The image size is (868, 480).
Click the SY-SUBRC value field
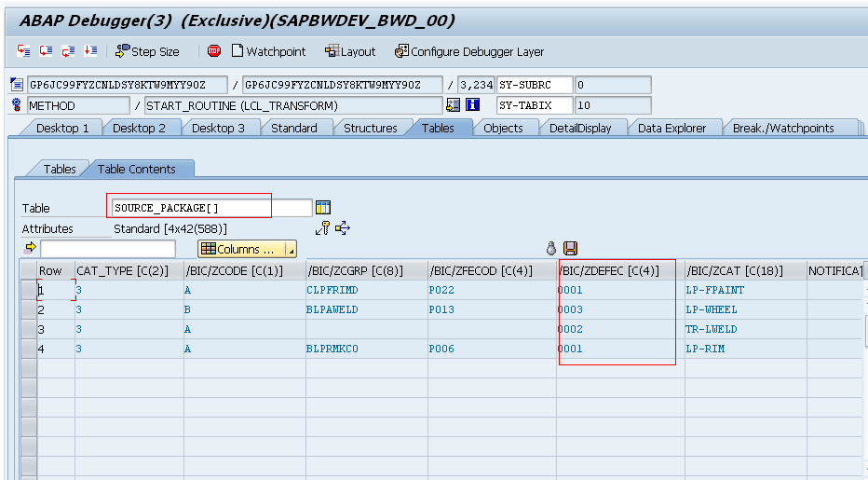point(613,85)
